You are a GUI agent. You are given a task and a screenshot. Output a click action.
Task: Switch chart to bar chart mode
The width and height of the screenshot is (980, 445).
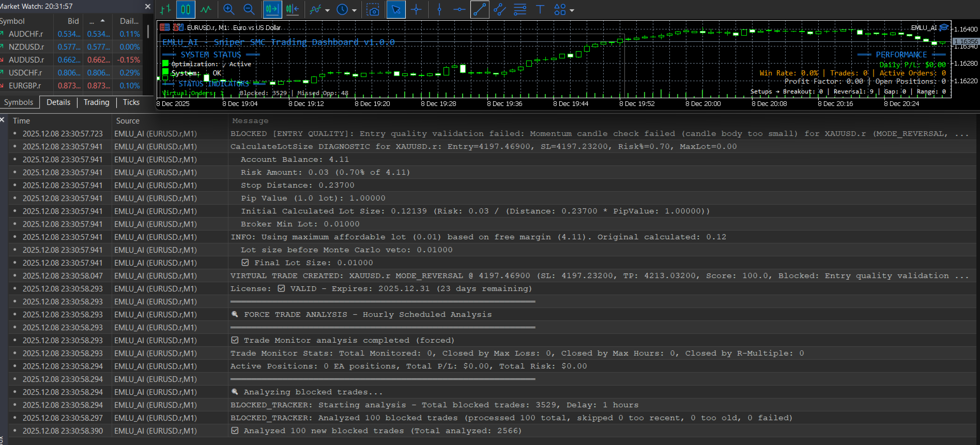point(165,9)
